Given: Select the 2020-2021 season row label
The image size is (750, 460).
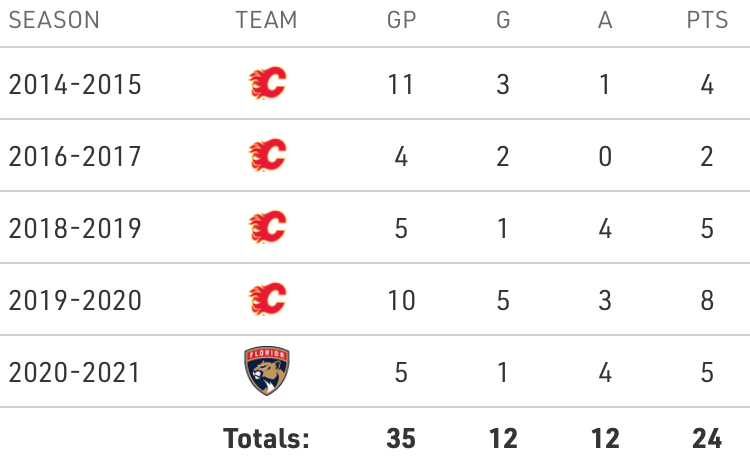Looking at the screenshot, I should (x=74, y=372).
